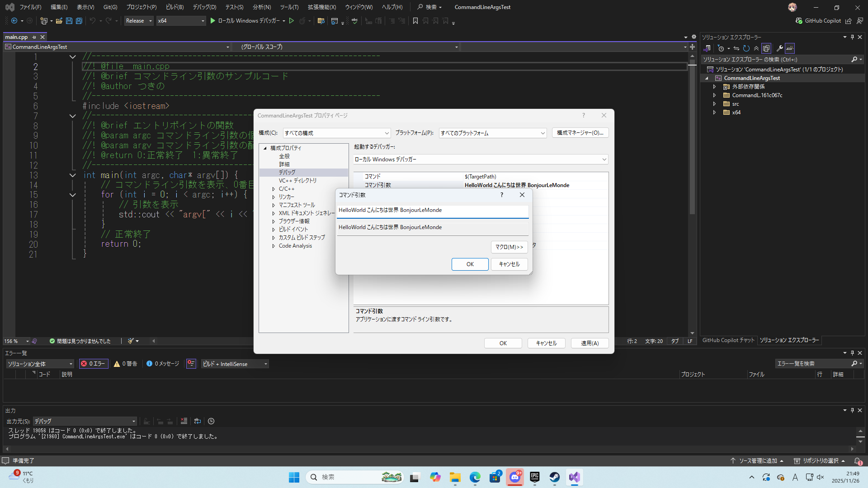
Task: Click the refresh icon in Solution Explorer
Action: pyautogui.click(x=746, y=48)
